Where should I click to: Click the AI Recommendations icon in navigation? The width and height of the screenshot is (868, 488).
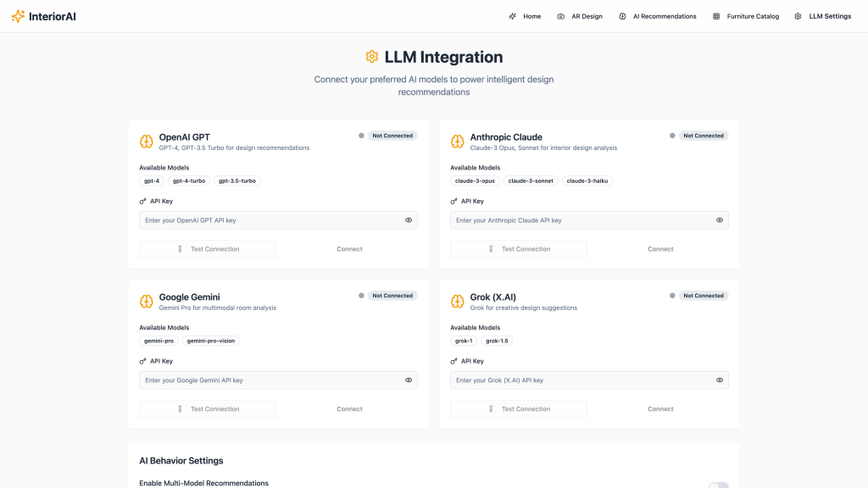pos(622,17)
